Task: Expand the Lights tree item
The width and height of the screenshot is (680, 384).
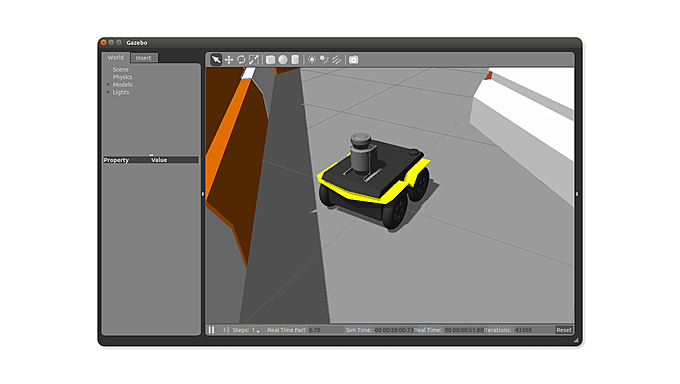Action: (x=108, y=92)
